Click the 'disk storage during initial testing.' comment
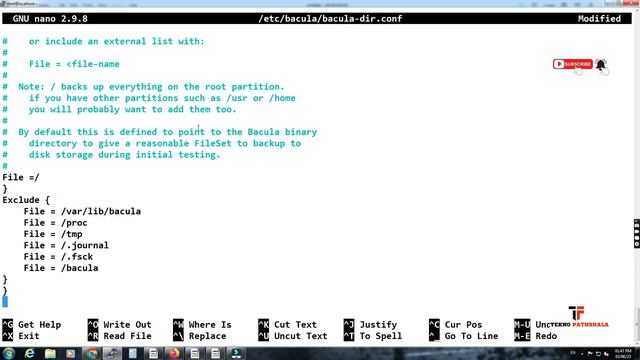 [124, 155]
